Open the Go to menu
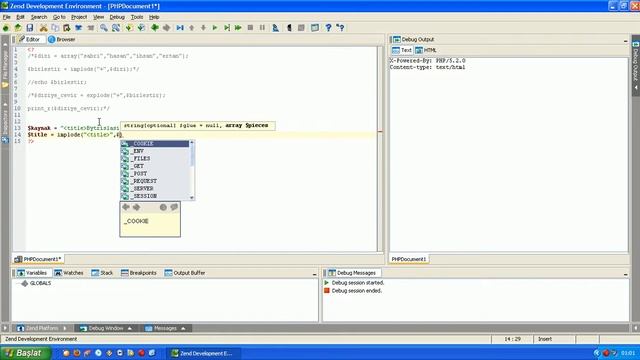 (x=59, y=17)
